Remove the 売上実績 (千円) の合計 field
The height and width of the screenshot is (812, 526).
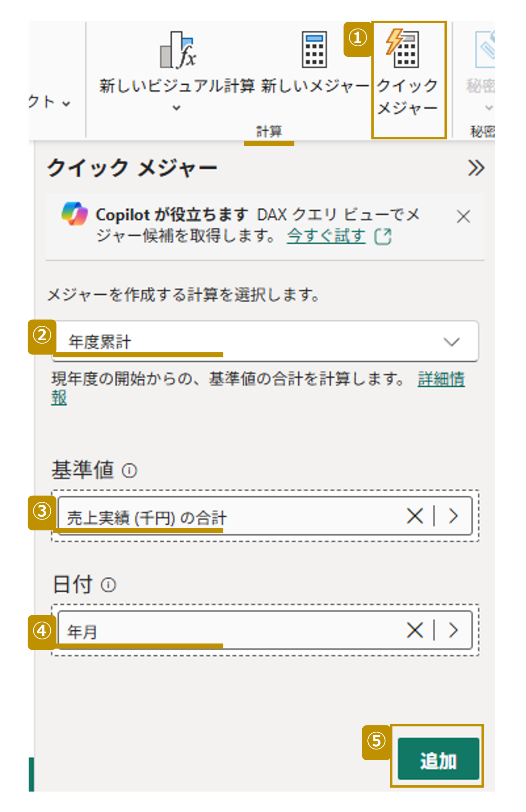click(x=415, y=515)
